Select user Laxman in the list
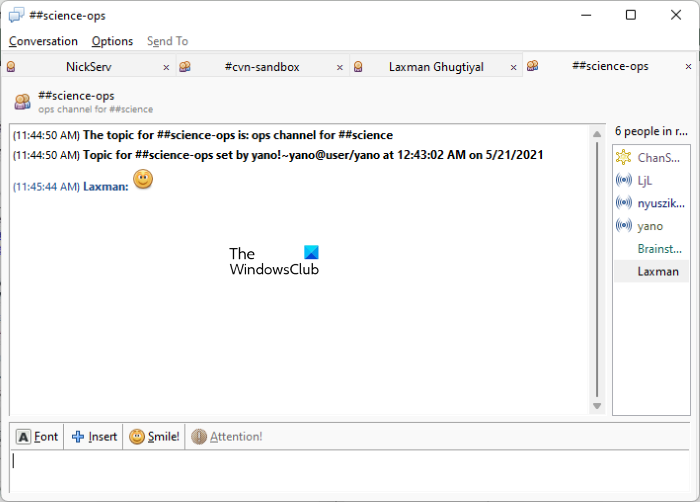Viewport: 700px width, 502px height. tap(651, 272)
